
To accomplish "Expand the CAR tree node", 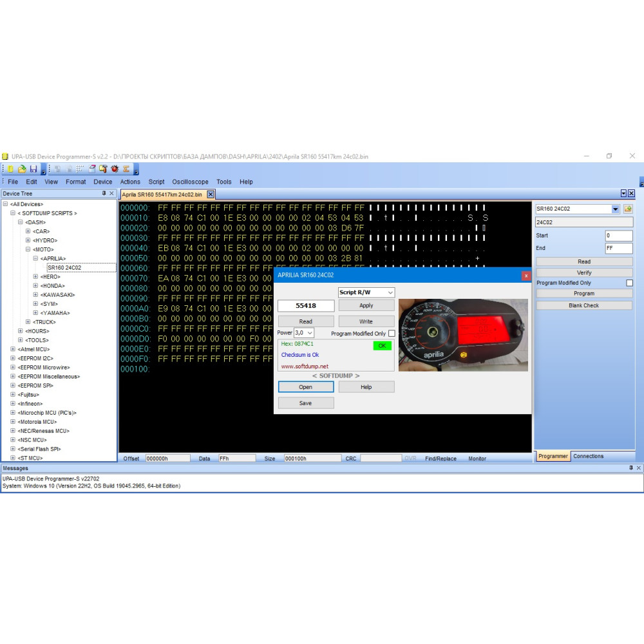I will (x=28, y=231).
